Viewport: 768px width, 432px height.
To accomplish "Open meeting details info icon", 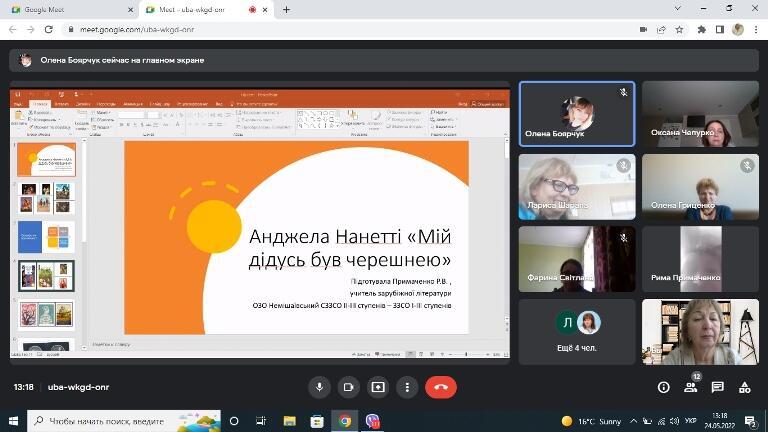I will [x=664, y=387].
